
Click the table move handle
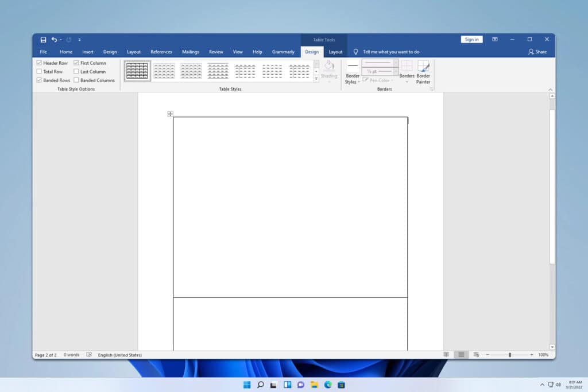click(x=170, y=114)
